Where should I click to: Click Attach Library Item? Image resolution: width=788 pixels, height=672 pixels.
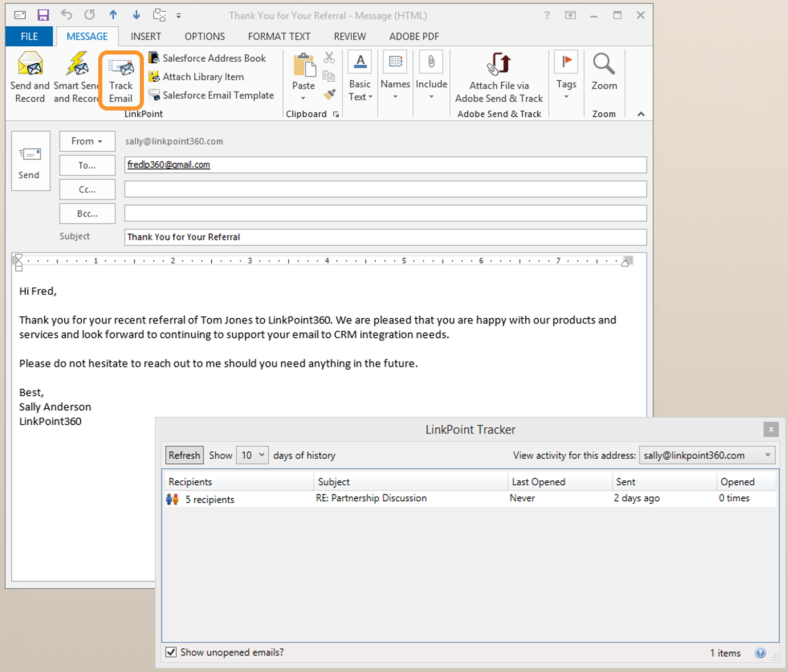coord(196,77)
